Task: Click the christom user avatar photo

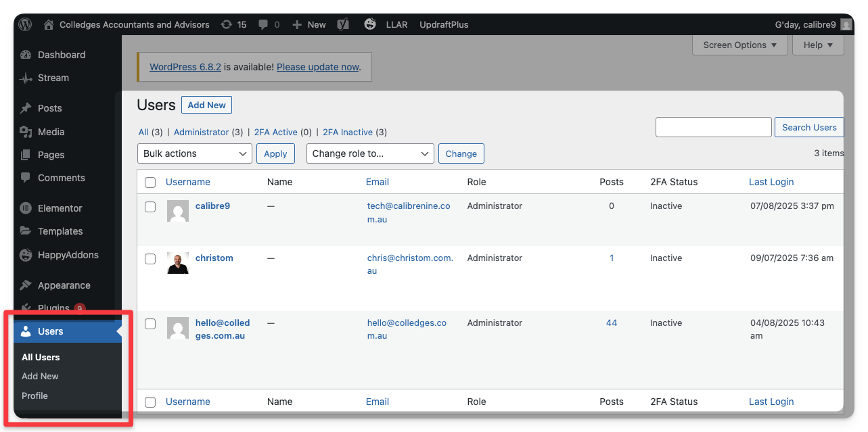Action: (178, 263)
